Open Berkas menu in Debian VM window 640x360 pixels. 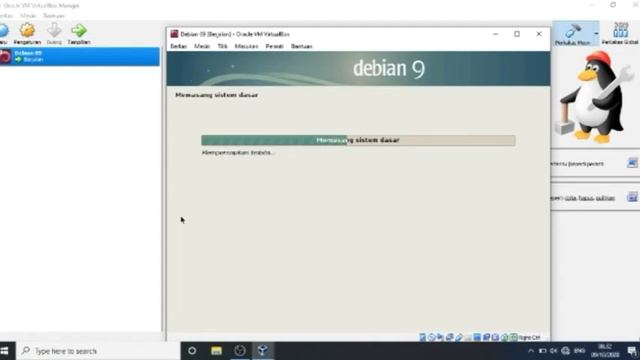click(x=178, y=46)
